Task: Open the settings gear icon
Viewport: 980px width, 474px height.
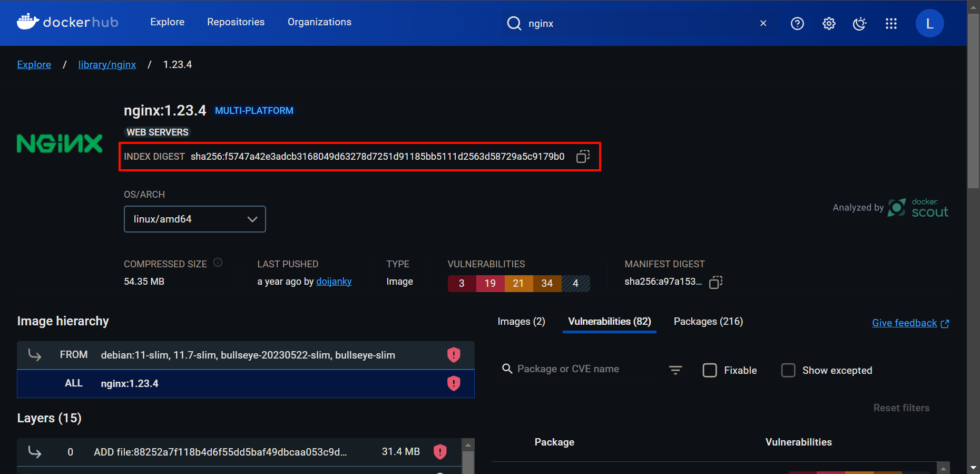Action: click(829, 23)
